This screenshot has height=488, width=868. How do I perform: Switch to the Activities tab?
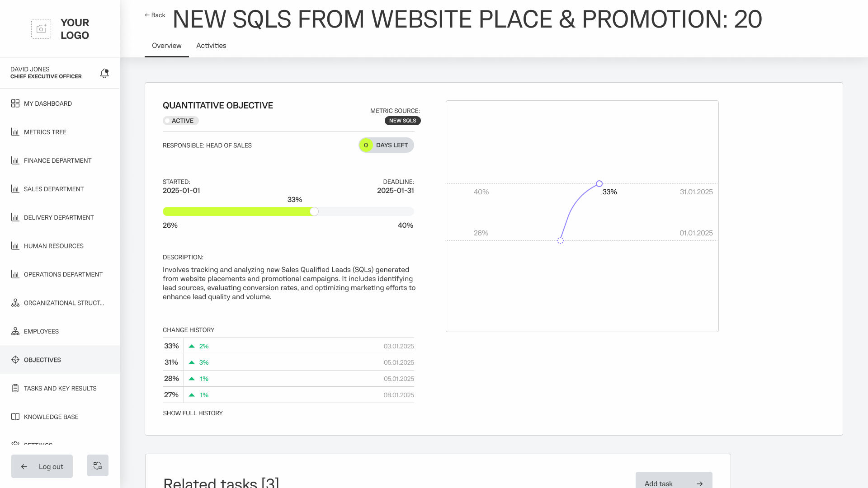[211, 46]
